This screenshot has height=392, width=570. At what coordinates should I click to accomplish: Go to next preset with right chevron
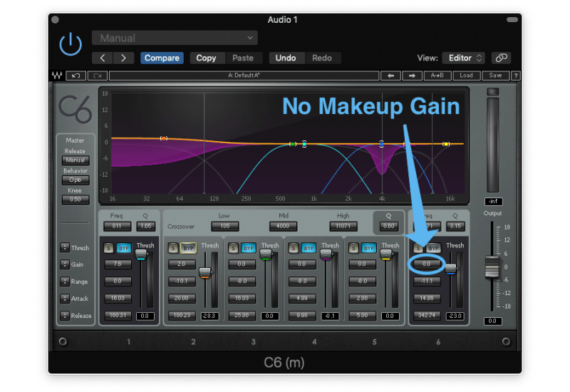[x=123, y=58]
